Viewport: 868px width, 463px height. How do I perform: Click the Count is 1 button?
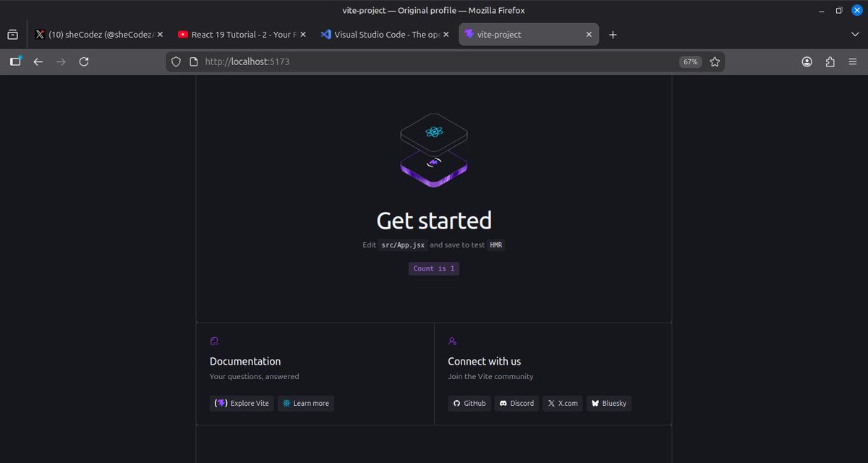434,268
